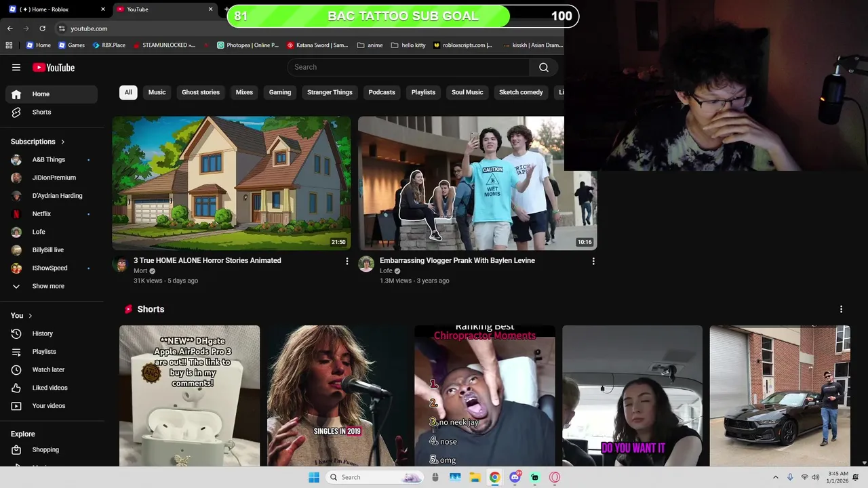Open Playlists in the sidebar

coord(52,352)
